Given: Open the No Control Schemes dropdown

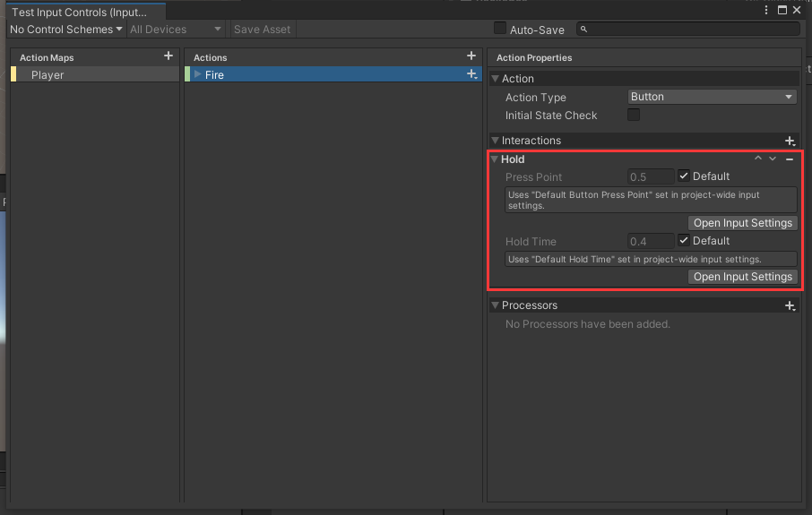Looking at the screenshot, I should (x=66, y=30).
